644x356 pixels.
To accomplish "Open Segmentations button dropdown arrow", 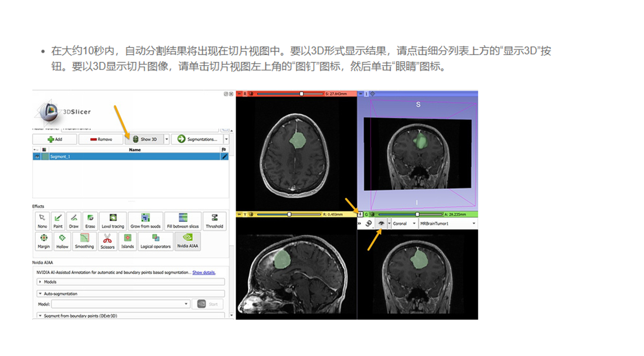I will coord(226,139).
